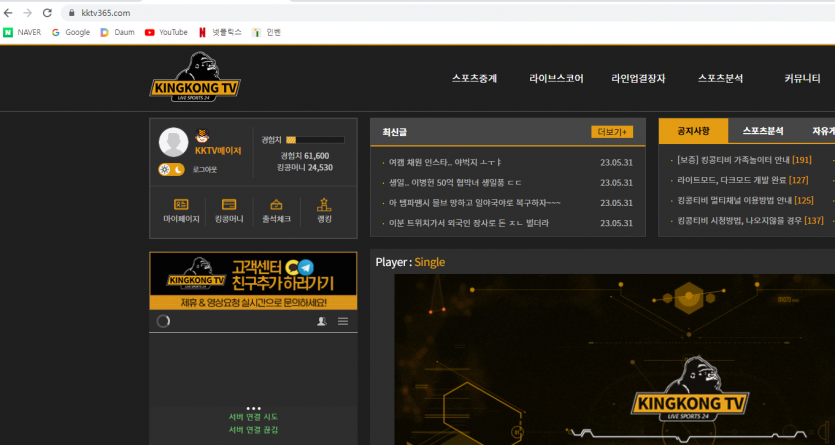Click the 고객센터 친구추가 Telegram banner
The width and height of the screenshot is (835, 445).
coord(253,281)
